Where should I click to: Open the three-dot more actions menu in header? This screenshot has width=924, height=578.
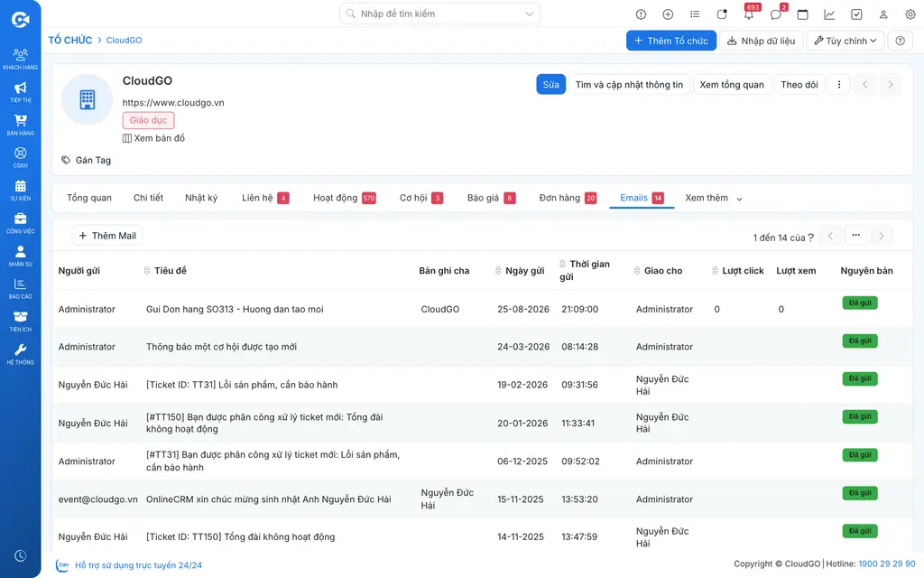(839, 84)
